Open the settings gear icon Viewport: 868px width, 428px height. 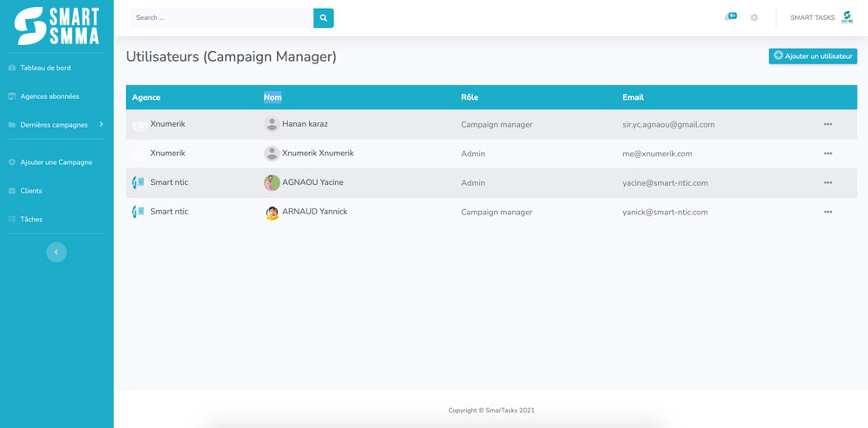[754, 17]
